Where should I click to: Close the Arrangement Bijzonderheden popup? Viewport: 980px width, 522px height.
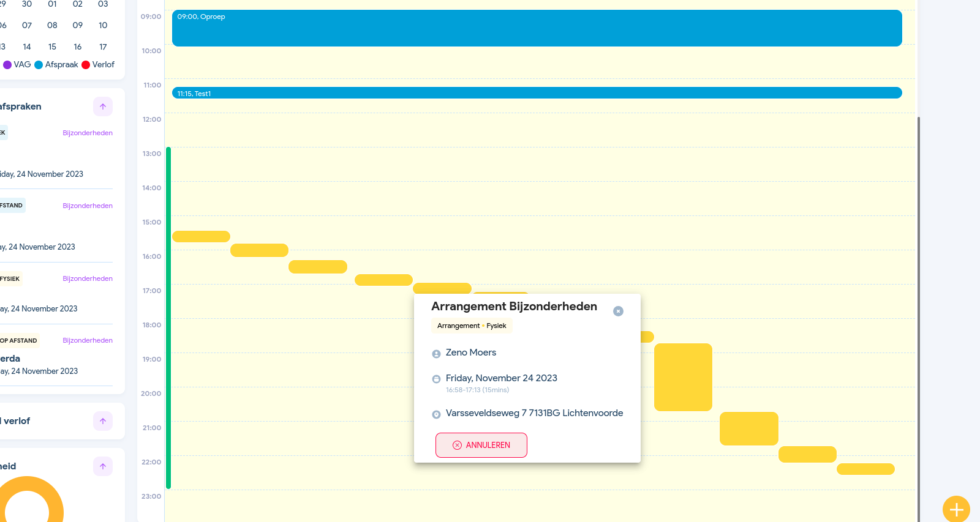tap(618, 311)
